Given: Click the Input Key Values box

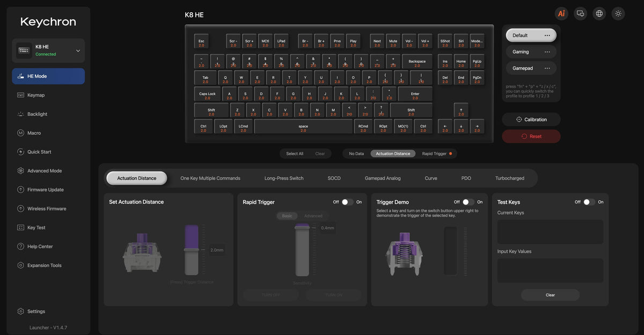Looking at the screenshot, I should click(x=550, y=271).
